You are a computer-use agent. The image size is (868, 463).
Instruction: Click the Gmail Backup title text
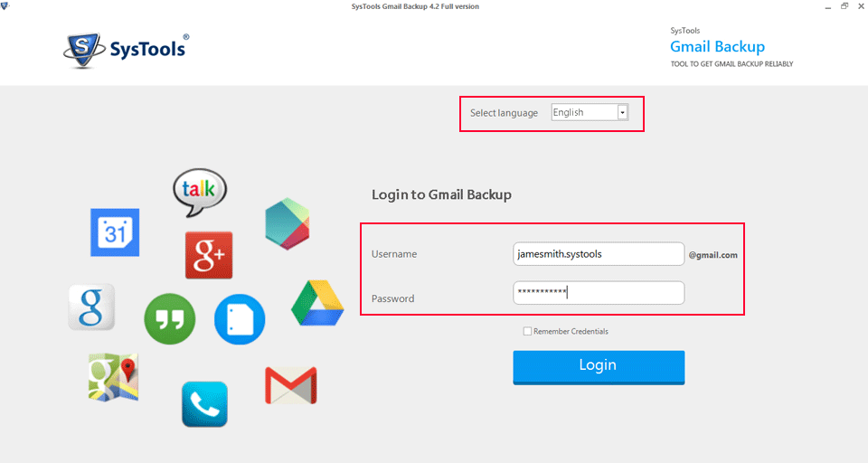tap(717, 46)
